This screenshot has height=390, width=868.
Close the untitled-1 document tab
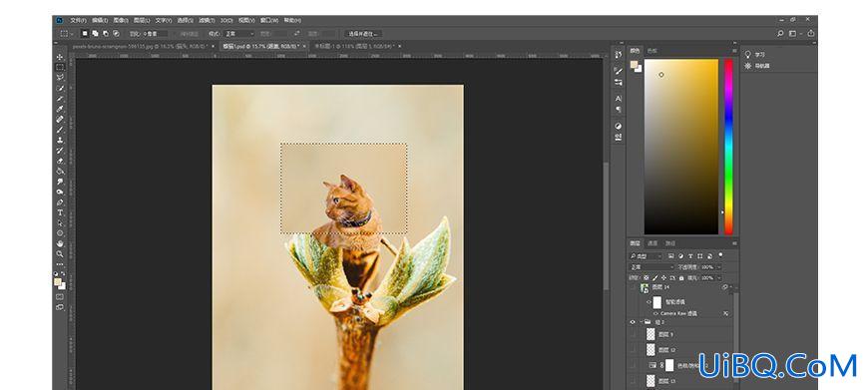[400, 47]
